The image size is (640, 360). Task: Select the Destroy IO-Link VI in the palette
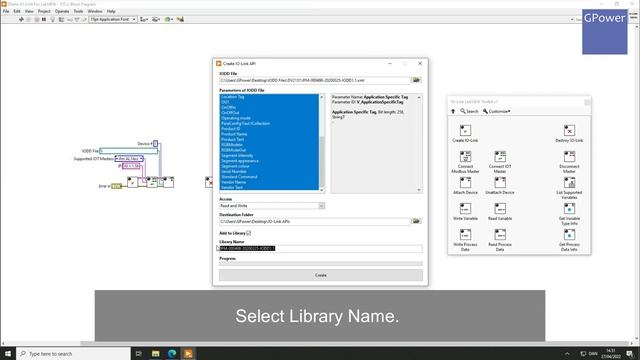pos(569,131)
